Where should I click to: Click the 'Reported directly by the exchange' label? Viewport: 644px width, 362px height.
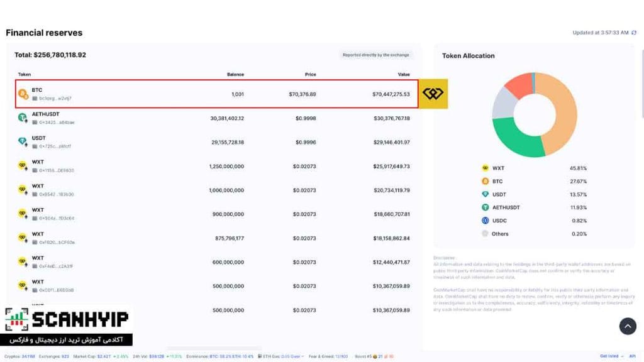click(x=376, y=55)
